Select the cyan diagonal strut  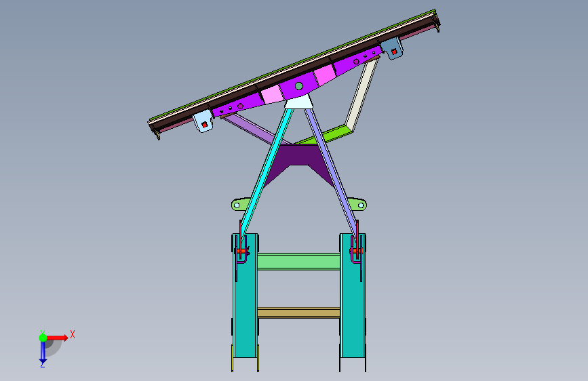click(x=267, y=172)
